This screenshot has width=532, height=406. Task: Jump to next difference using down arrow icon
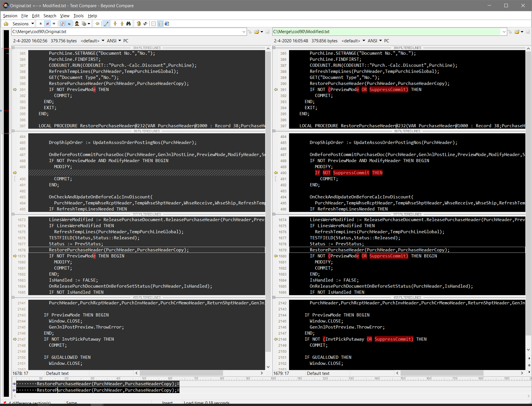pos(115,24)
